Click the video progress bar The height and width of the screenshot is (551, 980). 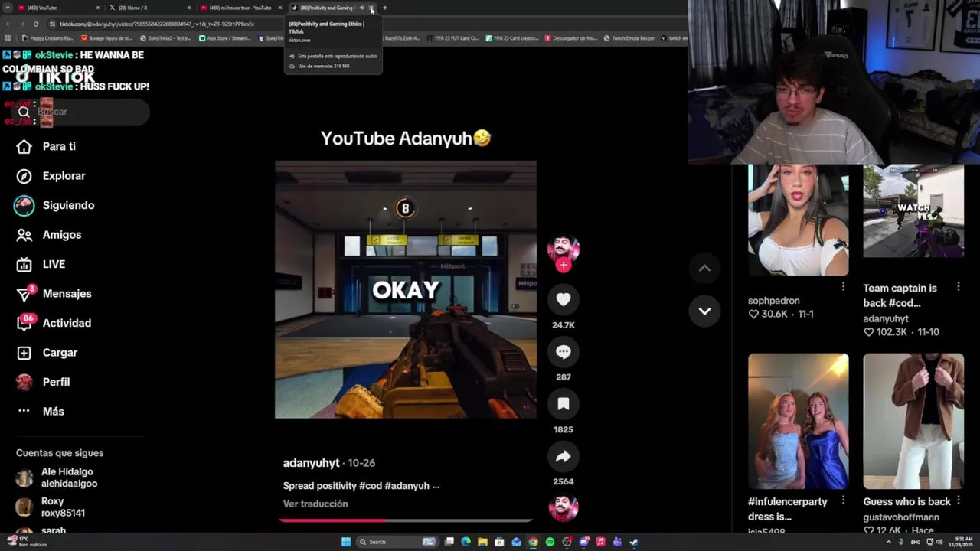click(406, 520)
